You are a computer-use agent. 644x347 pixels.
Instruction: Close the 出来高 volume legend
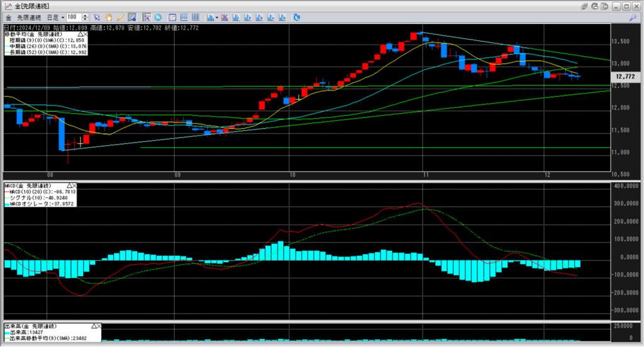pyautogui.click(x=99, y=327)
